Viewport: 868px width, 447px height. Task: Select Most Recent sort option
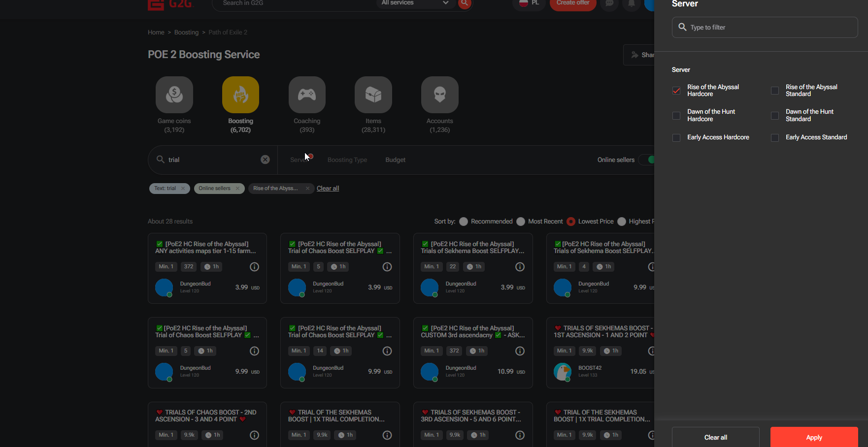[x=521, y=222]
